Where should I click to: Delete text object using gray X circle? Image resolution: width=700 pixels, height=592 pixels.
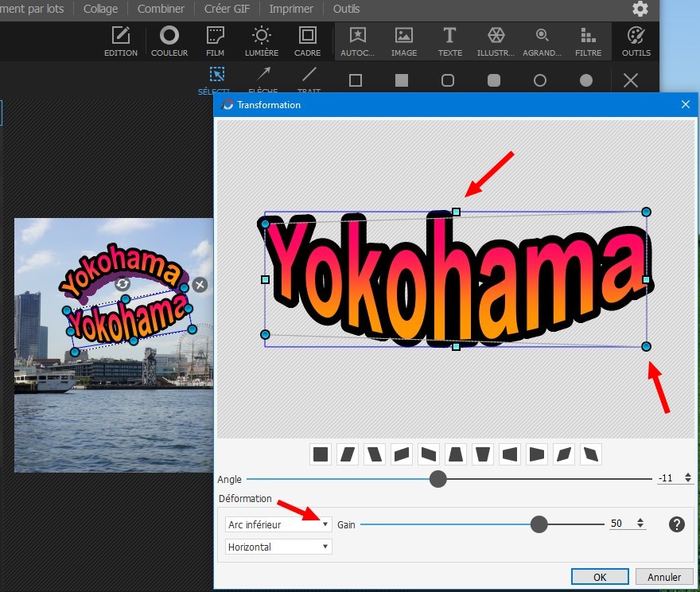[200, 285]
